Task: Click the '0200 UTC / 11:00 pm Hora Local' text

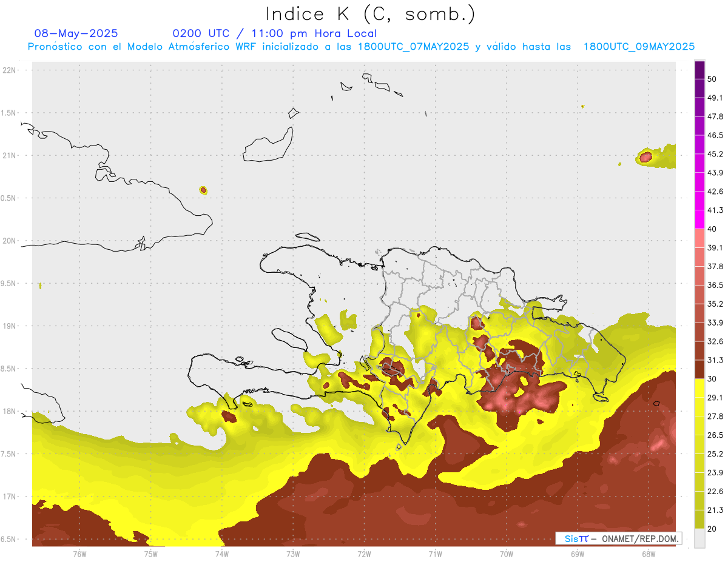Action: pos(274,33)
